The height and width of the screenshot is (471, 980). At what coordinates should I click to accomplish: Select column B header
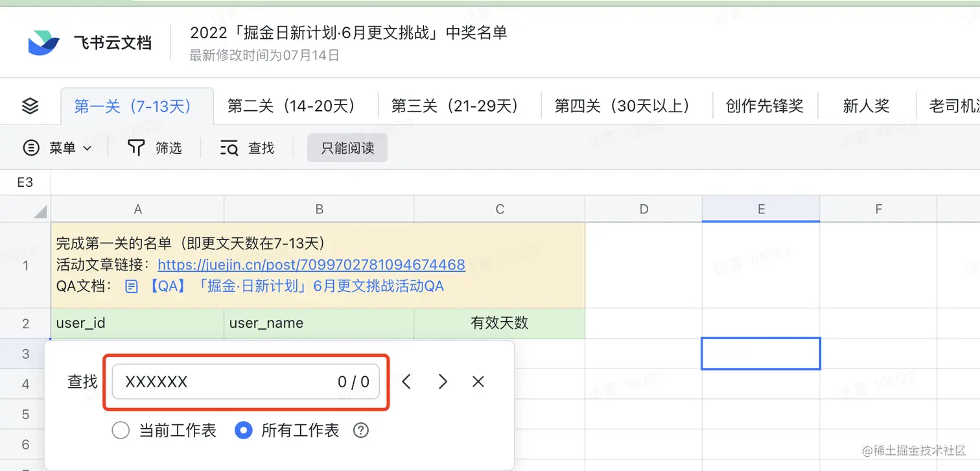point(319,209)
